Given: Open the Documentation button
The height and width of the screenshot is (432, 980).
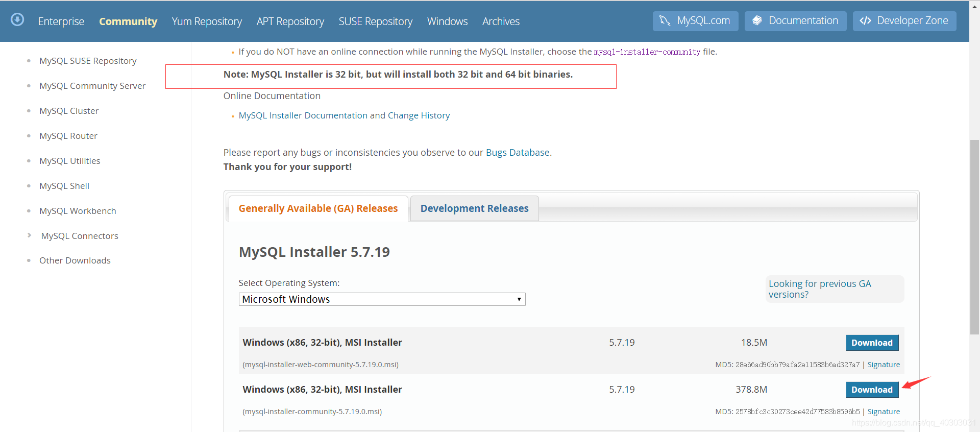Looking at the screenshot, I should 795,21.
